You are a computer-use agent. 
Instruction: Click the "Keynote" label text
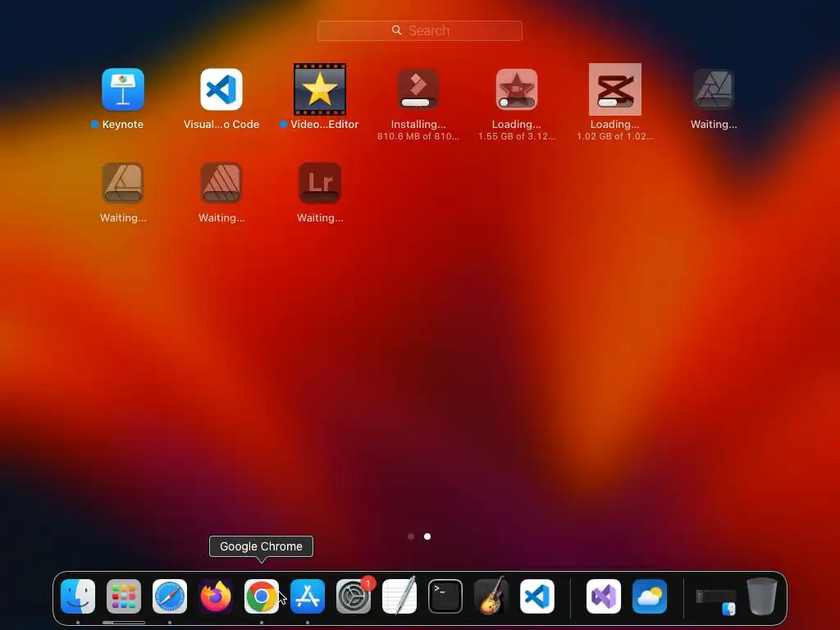click(x=123, y=125)
